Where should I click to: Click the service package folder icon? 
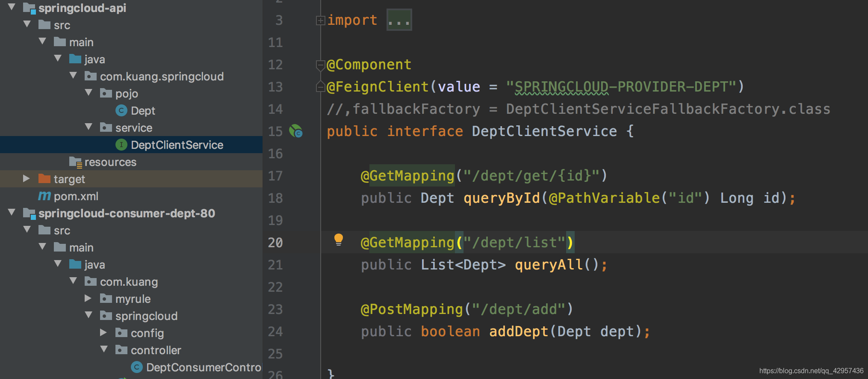tap(106, 127)
